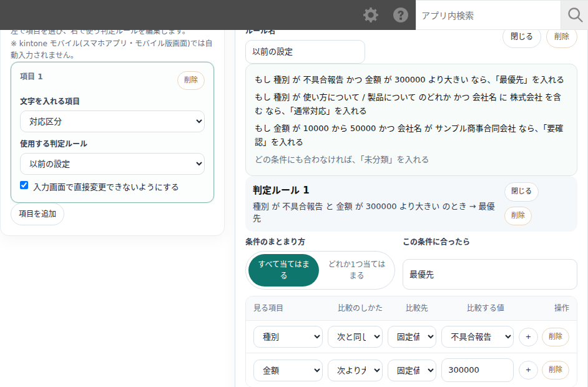The height and width of the screenshot is (387, 588).
Task: Click the 比較のしかた column header
Action: [360, 308]
